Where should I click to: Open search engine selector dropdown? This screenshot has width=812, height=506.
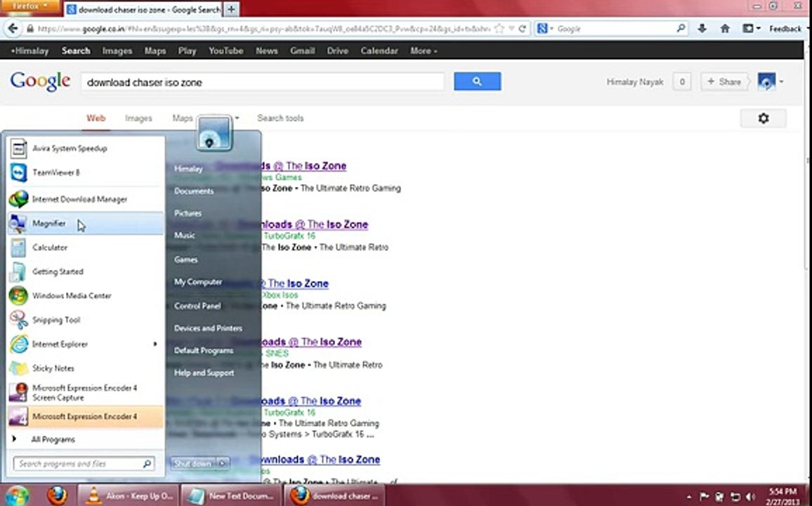click(x=545, y=29)
